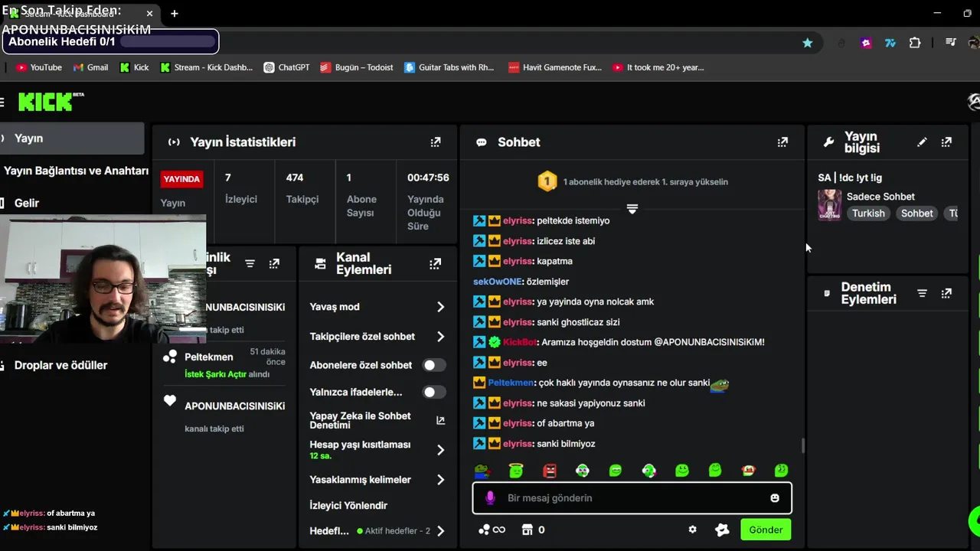The height and width of the screenshot is (551, 980).
Task: Open the Gmail bookmark
Action: [x=90, y=67]
